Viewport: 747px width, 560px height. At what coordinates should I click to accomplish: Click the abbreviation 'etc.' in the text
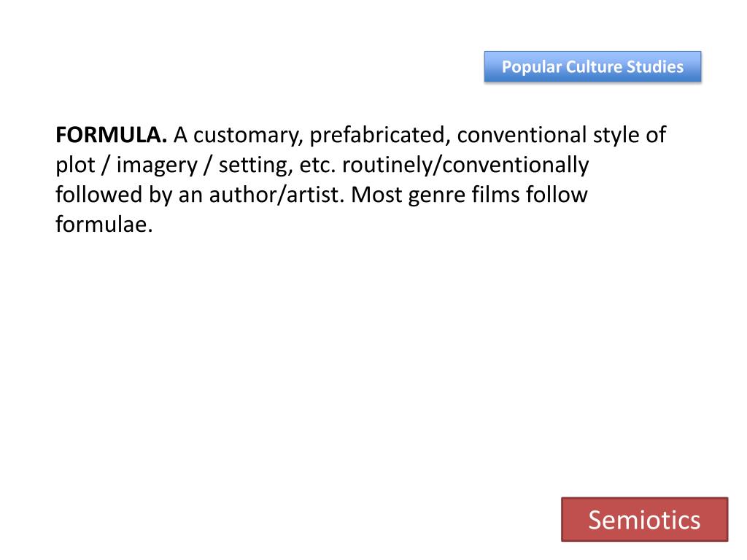click(x=318, y=166)
